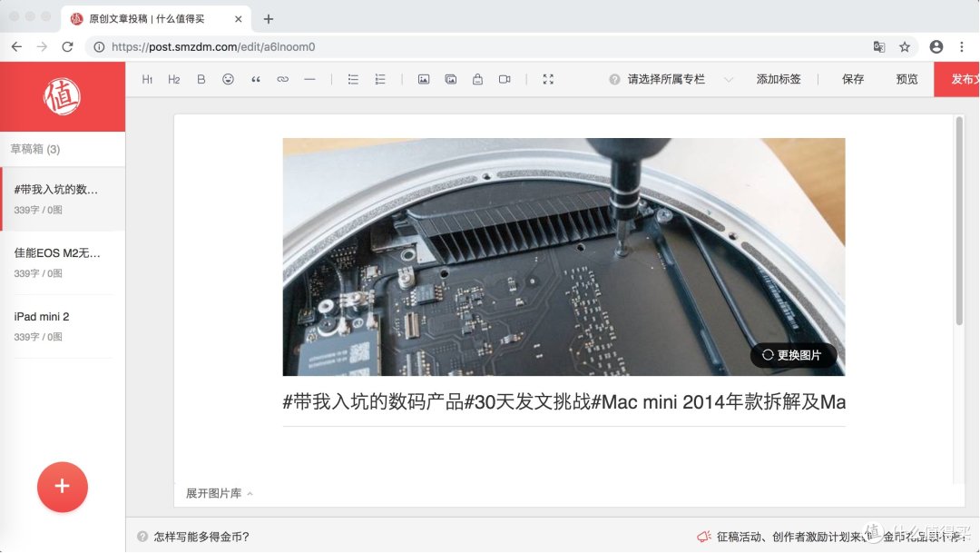Click 更换图片 to change cover image

pyautogui.click(x=793, y=355)
